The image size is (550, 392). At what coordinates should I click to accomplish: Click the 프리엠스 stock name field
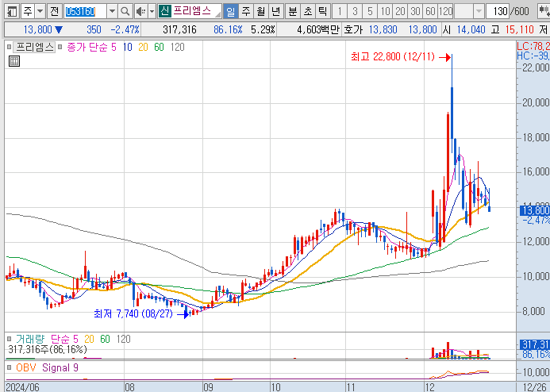196,12
